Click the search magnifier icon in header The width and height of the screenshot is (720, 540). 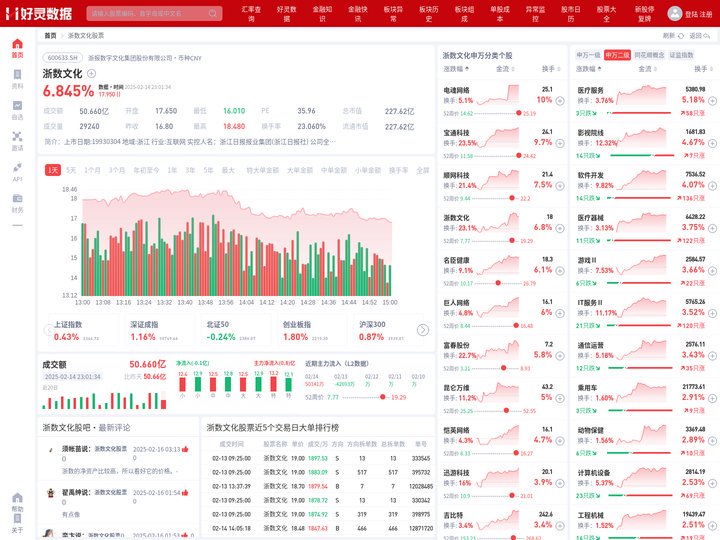click(x=213, y=13)
